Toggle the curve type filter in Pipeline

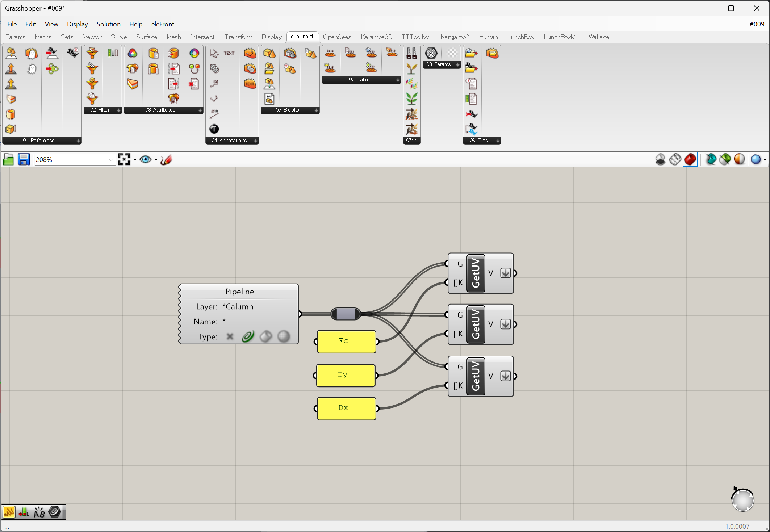[x=248, y=336]
